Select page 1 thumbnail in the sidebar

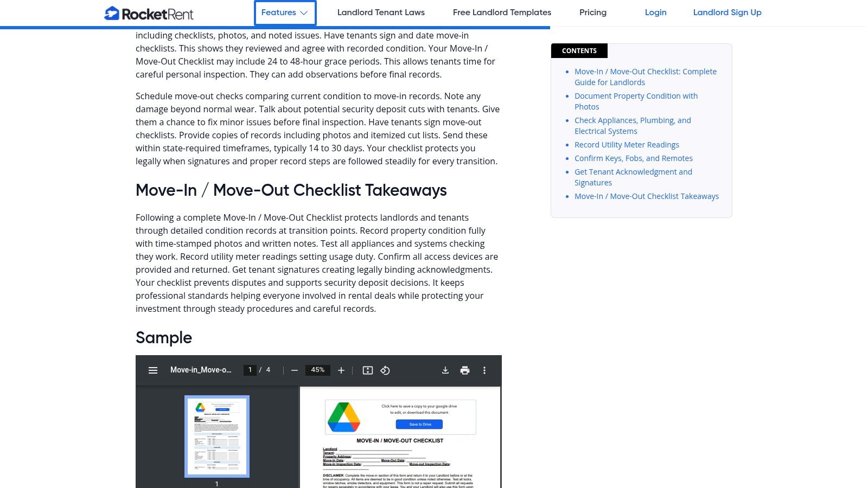(x=216, y=436)
